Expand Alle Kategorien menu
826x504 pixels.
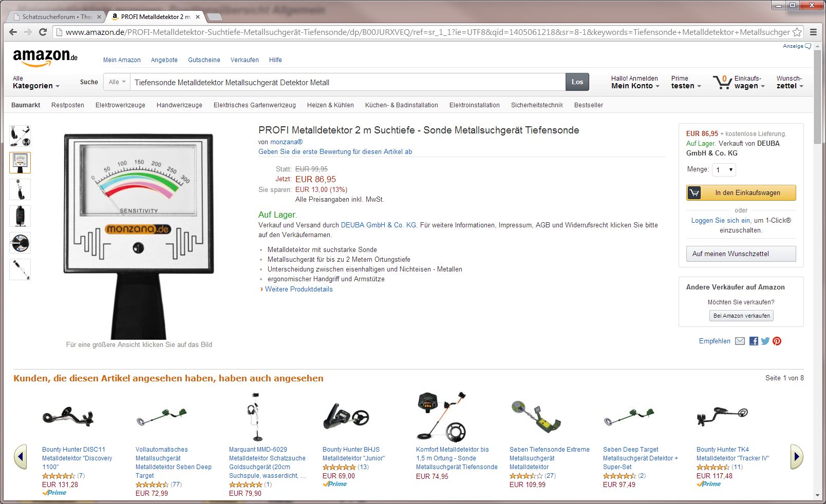point(36,83)
